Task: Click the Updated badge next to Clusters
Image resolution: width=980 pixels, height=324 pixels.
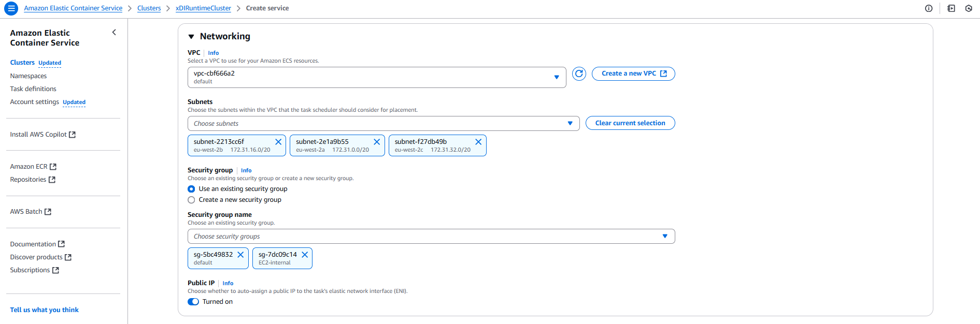Action: [50, 63]
